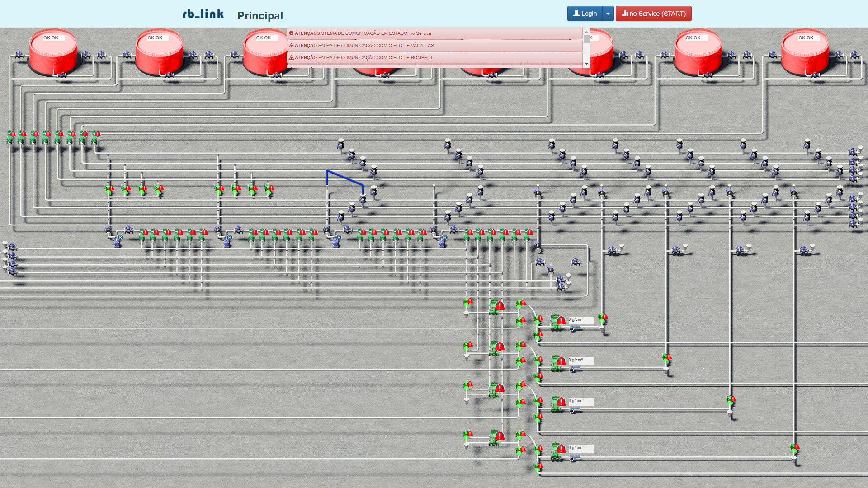Click the alert list scroll-up arrow
868x488 pixels.
pos(586,31)
